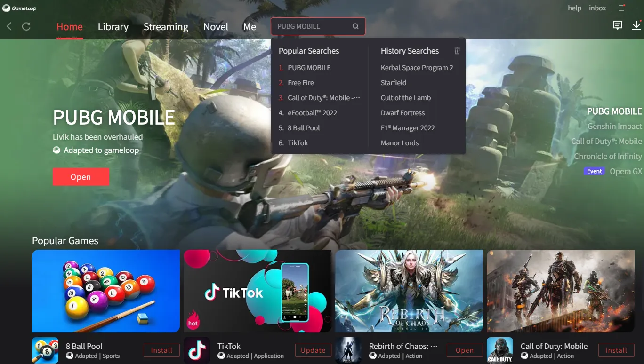Viewport: 644px width, 364px height.
Task: Click the GameLoop logo
Action: pos(19,8)
